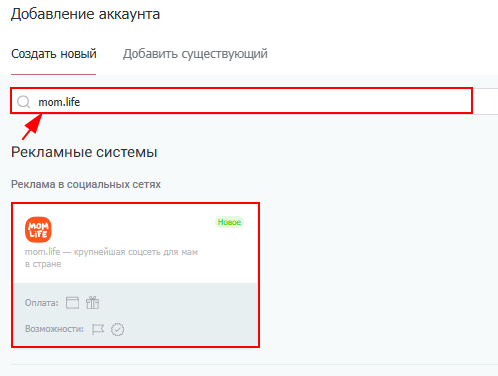
Task: Click the bank card payment icon
Action: click(72, 303)
